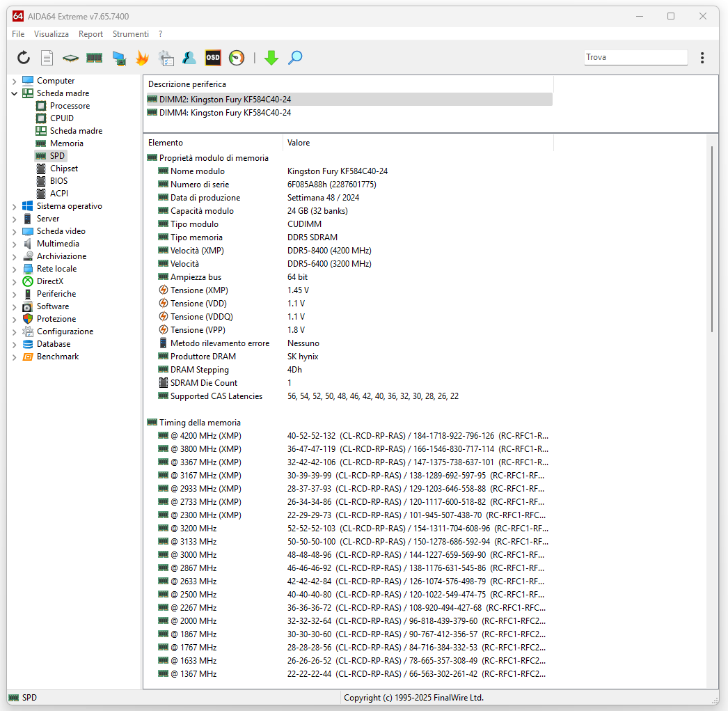
Task: Click the green download arrow icon
Action: coord(271,58)
